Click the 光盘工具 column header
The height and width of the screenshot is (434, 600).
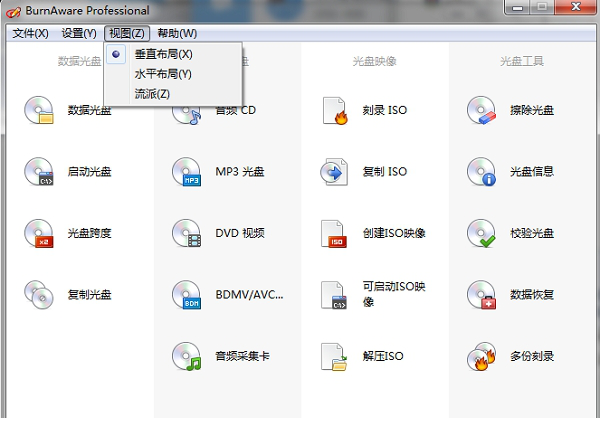[522, 61]
